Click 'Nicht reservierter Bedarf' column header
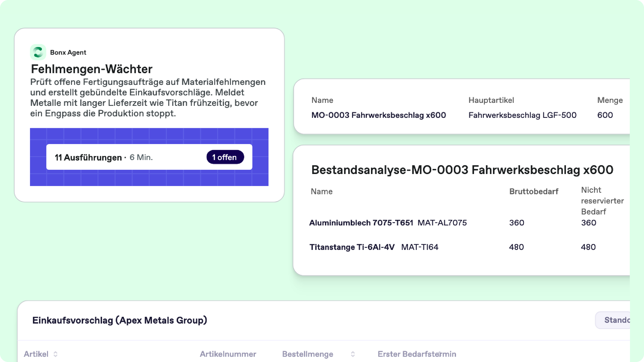Image resolution: width=644 pixels, height=362 pixels. click(x=602, y=201)
